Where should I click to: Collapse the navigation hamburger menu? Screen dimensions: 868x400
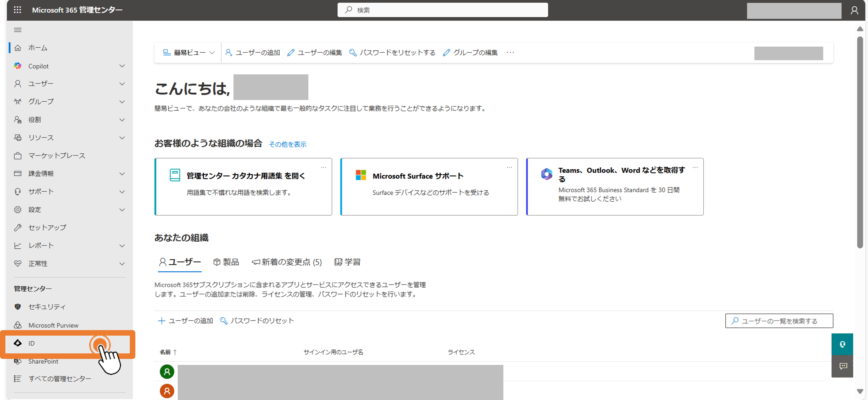click(18, 30)
